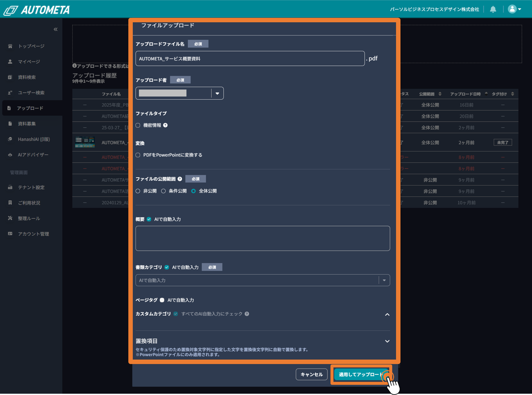Click the AIアドバイザー robot icon
Image resolution: width=532 pixels, height=395 pixels.
click(10, 155)
